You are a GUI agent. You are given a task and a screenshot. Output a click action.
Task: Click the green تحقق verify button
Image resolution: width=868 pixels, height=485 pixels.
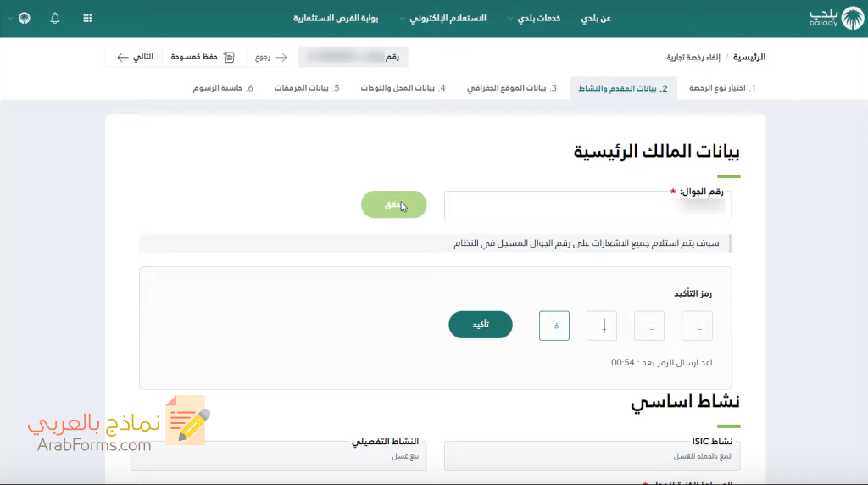point(393,204)
